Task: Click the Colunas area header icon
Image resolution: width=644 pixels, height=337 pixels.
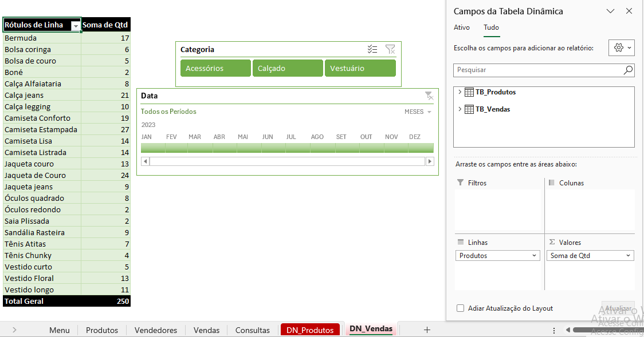Action: tap(552, 183)
